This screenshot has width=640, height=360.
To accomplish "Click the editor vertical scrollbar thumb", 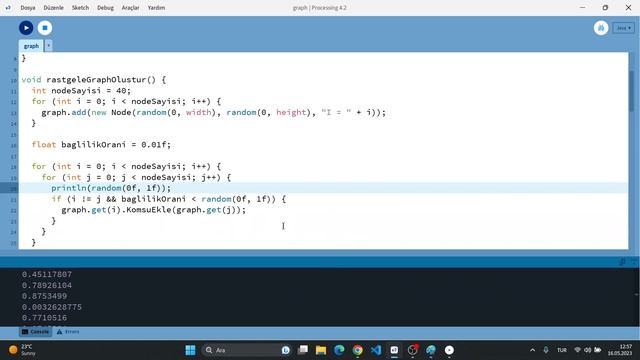I will point(632,91).
